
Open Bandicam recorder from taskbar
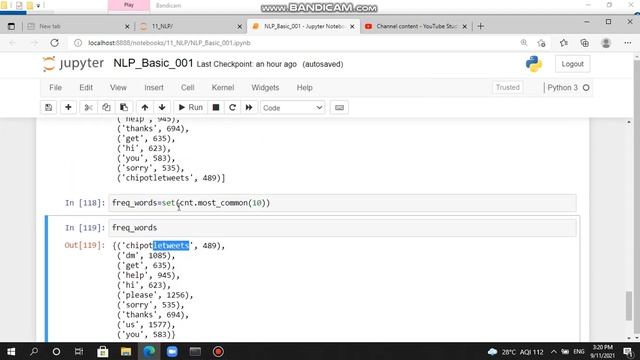[x=218, y=351]
